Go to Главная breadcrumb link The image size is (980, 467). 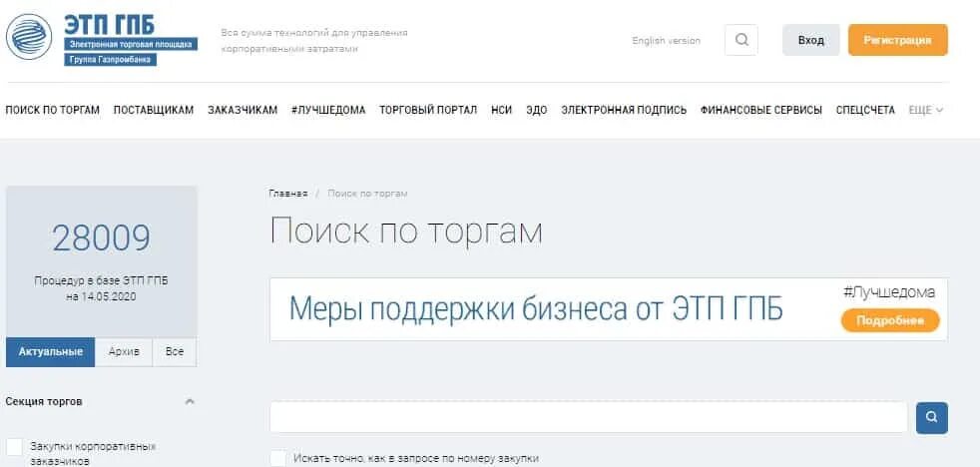coord(288,194)
